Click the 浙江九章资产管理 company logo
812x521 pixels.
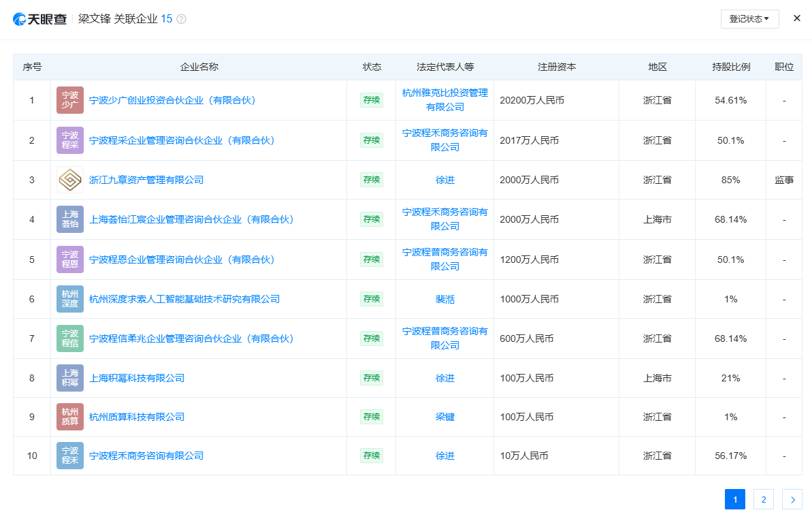(x=70, y=180)
